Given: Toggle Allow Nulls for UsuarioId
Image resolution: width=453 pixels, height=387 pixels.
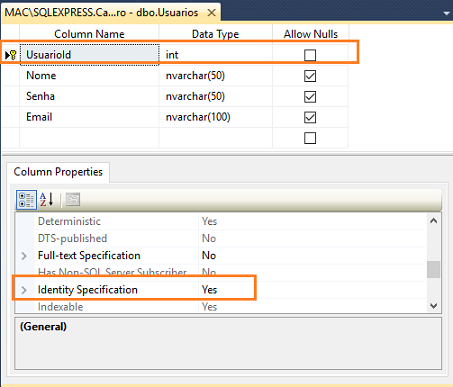Looking at the screenshot, I should [x=310, y=55].
